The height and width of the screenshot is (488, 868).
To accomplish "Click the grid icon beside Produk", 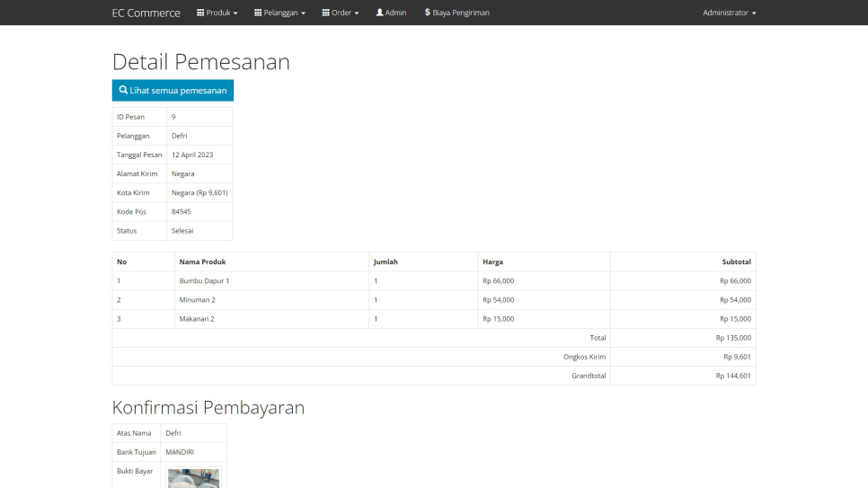I will pos(200,13).
